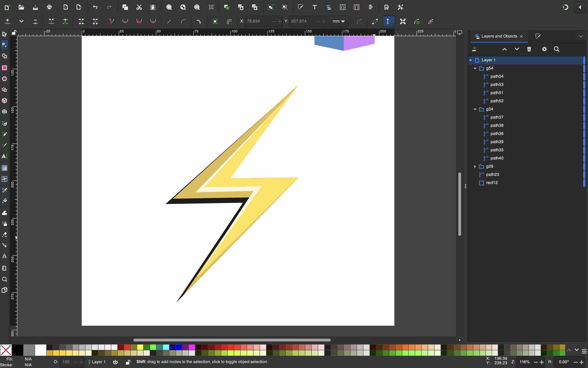Select the Paint Bucket tool
This screenshot has height=368, width=588.
coord(4,201)
